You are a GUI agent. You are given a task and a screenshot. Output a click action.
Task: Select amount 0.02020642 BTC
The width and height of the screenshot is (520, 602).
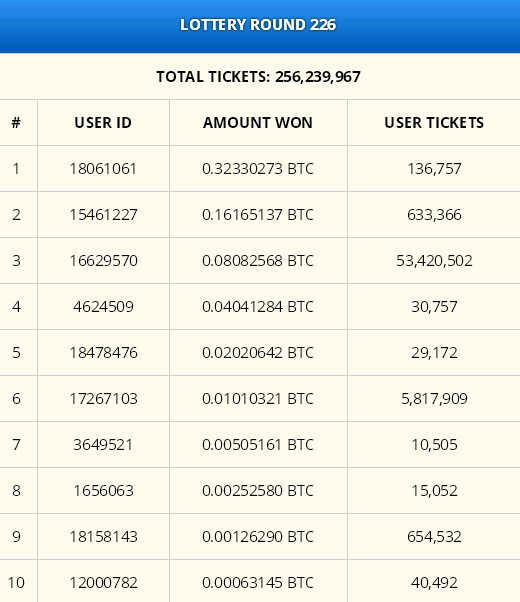(258, 353)
